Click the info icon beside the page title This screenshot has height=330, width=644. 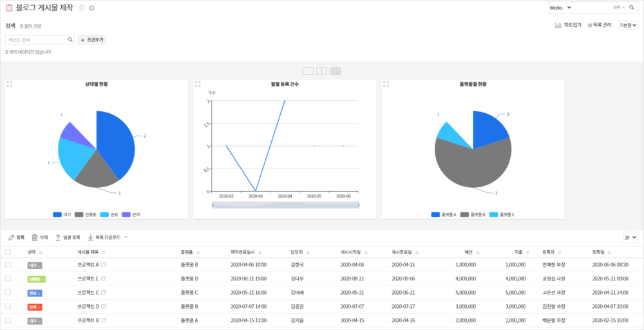pos(81,8)
